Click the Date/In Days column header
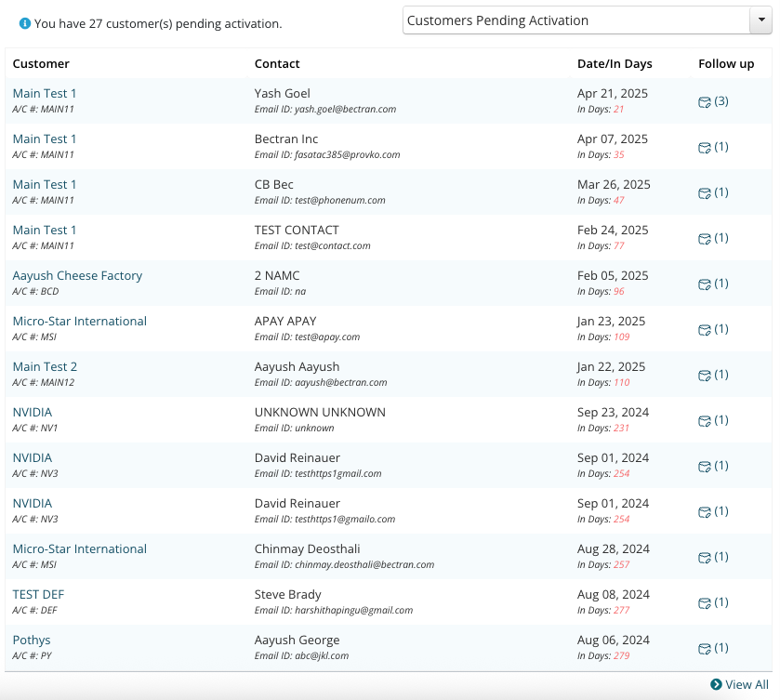 tap(615, 64)
